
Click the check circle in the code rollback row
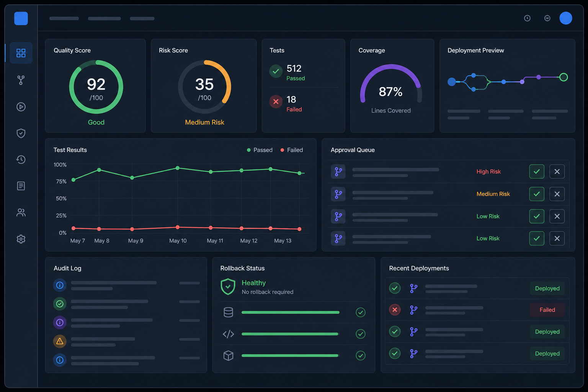361,334
